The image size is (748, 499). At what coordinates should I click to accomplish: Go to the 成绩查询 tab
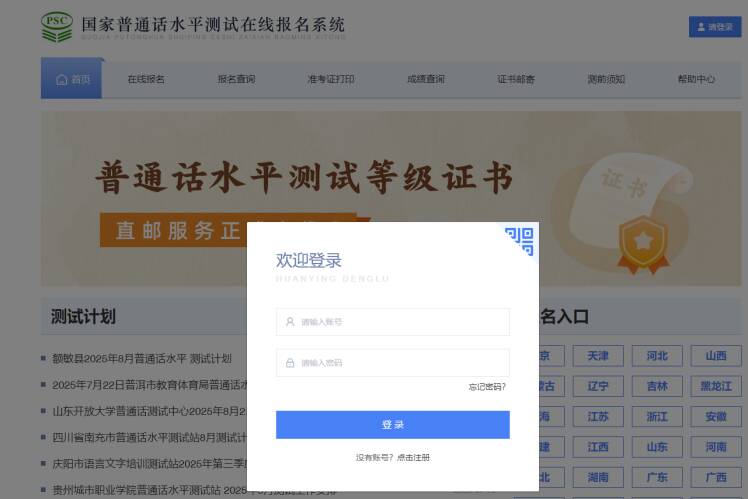point(426,79)
